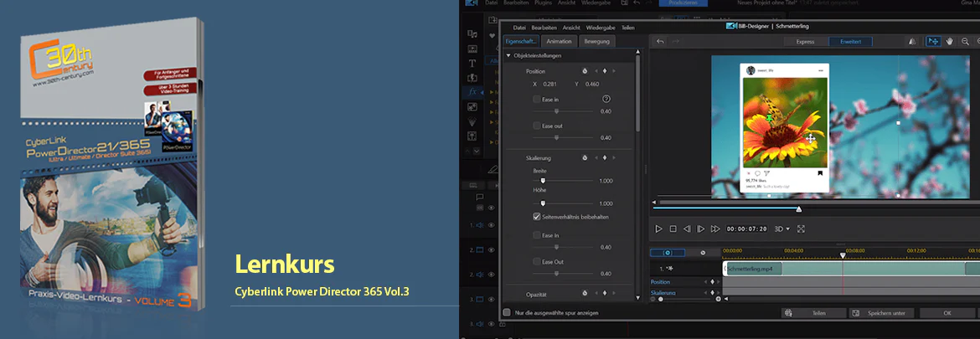Open the Title room T icon

click(472, 63)
